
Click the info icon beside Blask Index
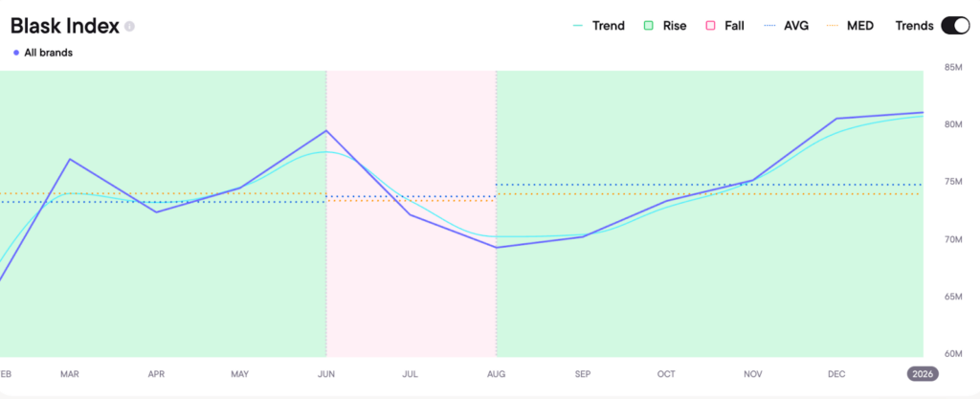tap(130, 27)
